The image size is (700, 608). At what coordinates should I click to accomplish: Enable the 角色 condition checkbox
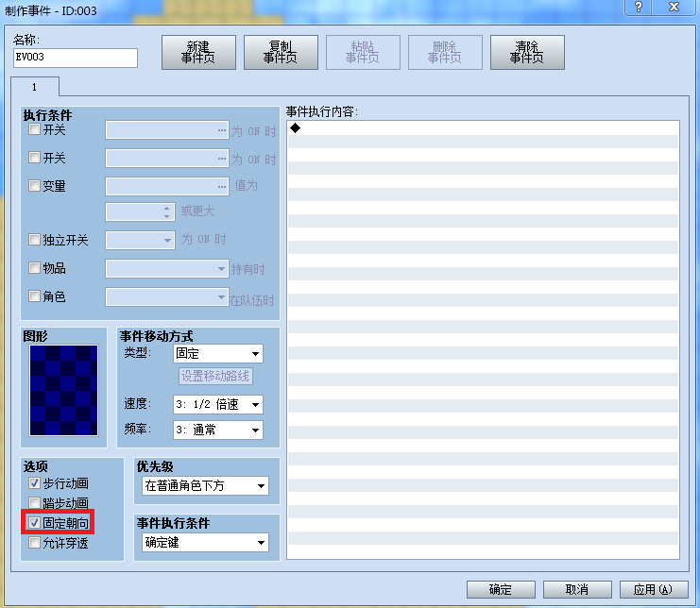click(x=34, y=296)
